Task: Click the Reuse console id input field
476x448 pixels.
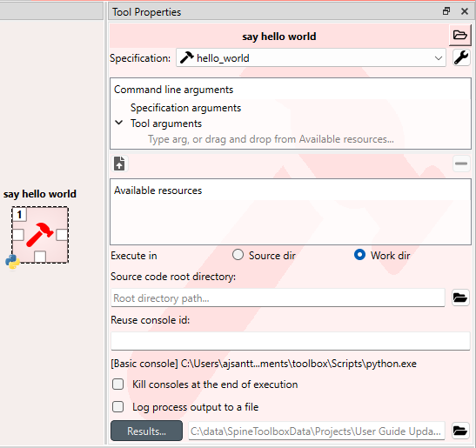Action: [x=291, y=341]
